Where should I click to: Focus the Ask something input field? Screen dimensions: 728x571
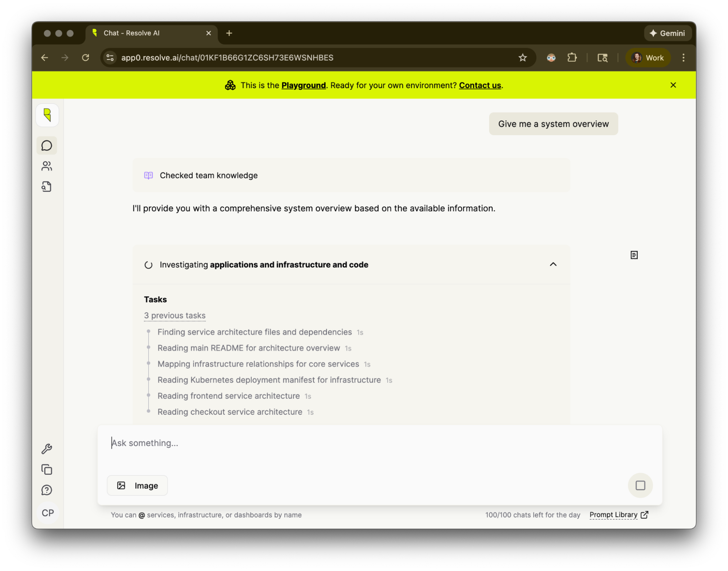pos(379,443)
